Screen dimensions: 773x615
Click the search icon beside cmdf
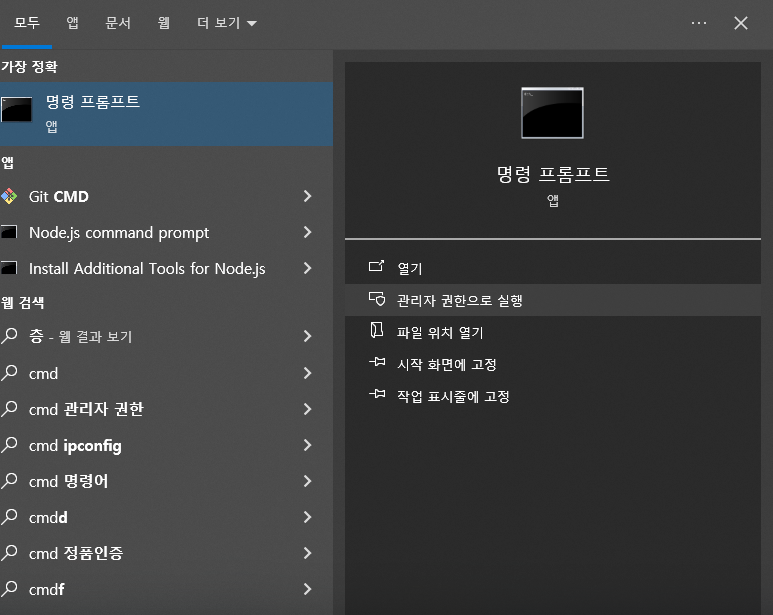(x=9, y=588)
